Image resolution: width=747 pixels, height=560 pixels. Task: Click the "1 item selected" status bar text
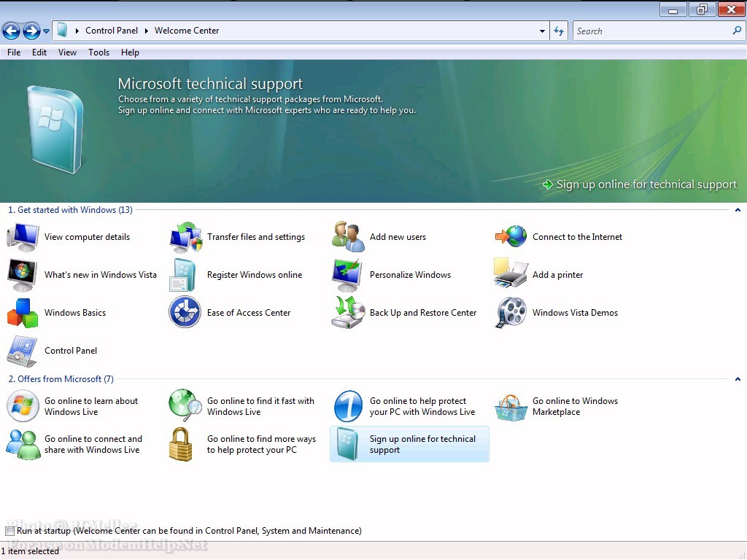[30, 551]
